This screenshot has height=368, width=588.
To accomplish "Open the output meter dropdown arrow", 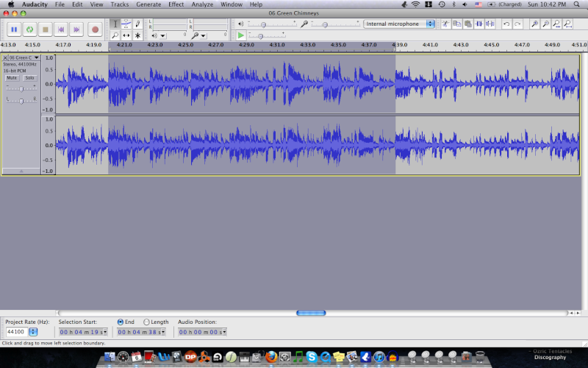I will pos(162,35).
